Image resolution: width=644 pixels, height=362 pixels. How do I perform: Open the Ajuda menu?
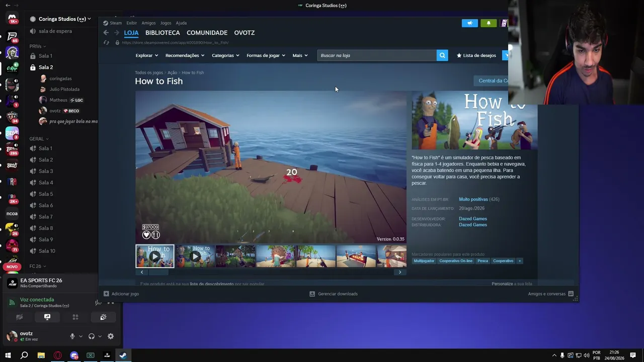point(181,23)
